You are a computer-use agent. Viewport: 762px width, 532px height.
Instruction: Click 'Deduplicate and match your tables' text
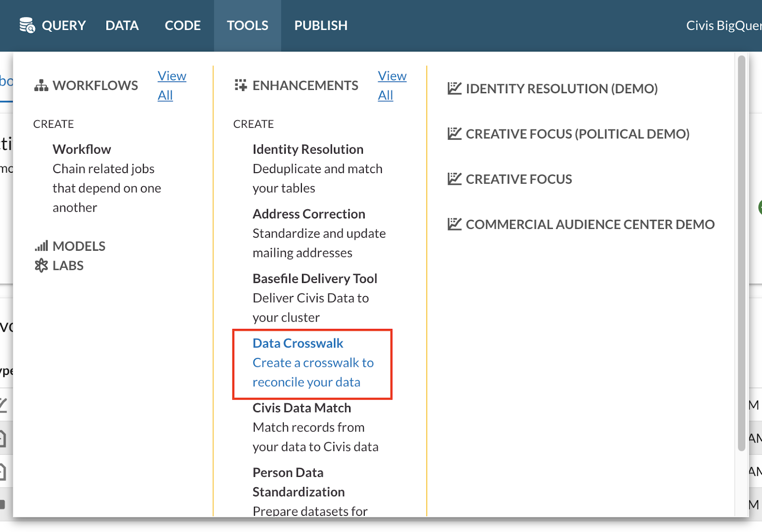click(x=318, y=178)
